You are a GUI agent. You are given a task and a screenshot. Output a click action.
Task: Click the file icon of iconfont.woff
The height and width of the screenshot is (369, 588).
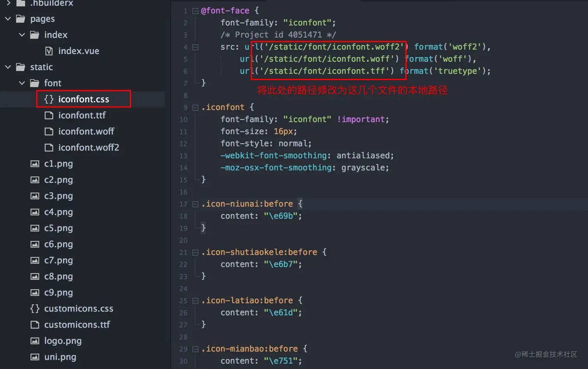49,132
